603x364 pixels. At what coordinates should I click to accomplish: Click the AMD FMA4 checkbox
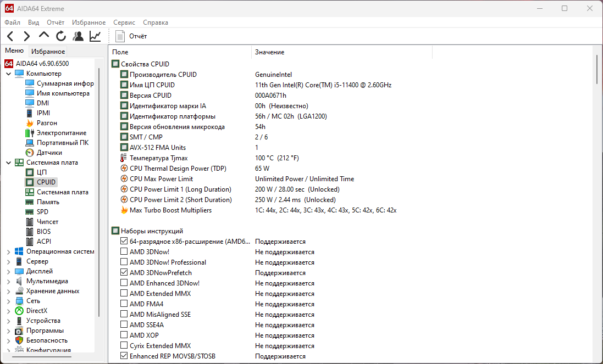pos(124,304)
